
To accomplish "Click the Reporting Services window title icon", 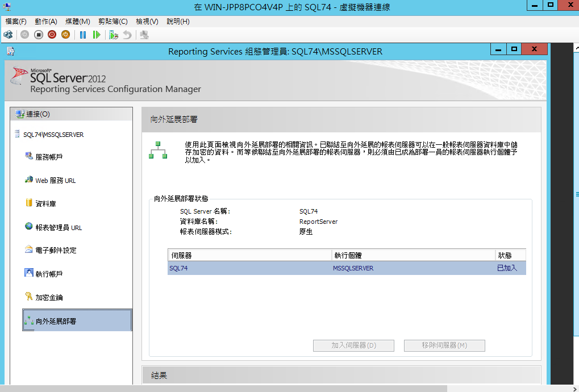I will pyautogui.click(x=11, y=51).
